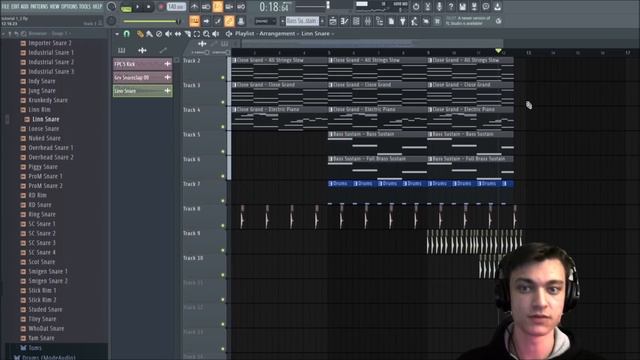Open the TOOLS menu
The height and width of the screenshot is (360, 640).
(x=84, y=7)
